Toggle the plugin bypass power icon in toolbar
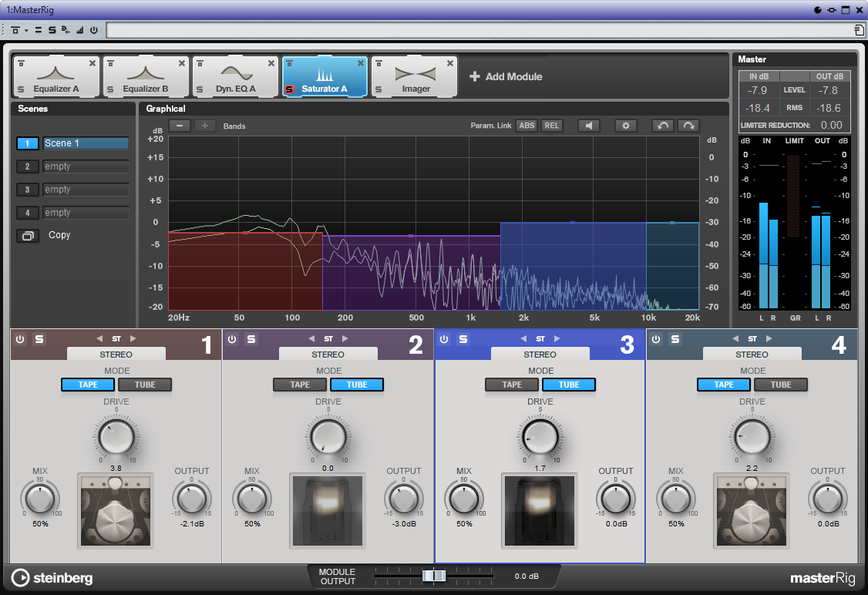Image resolution: width=868 pixels, height=595 pixels. tap(94, 30)
